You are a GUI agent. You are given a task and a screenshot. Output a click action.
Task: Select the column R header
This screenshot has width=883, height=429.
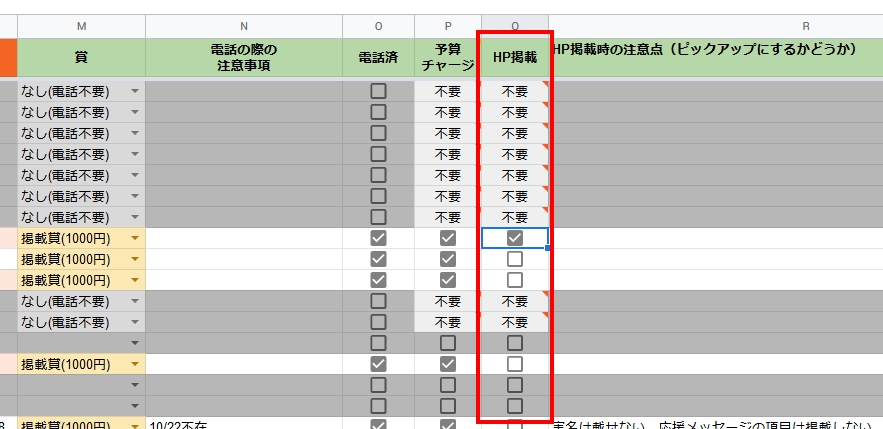pyautogui.click(x=715, y=26)
